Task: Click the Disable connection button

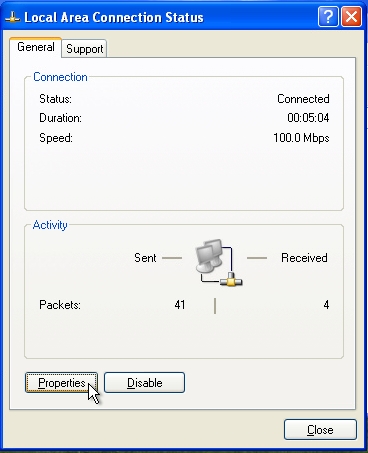Action: click(x=144, y=382)
